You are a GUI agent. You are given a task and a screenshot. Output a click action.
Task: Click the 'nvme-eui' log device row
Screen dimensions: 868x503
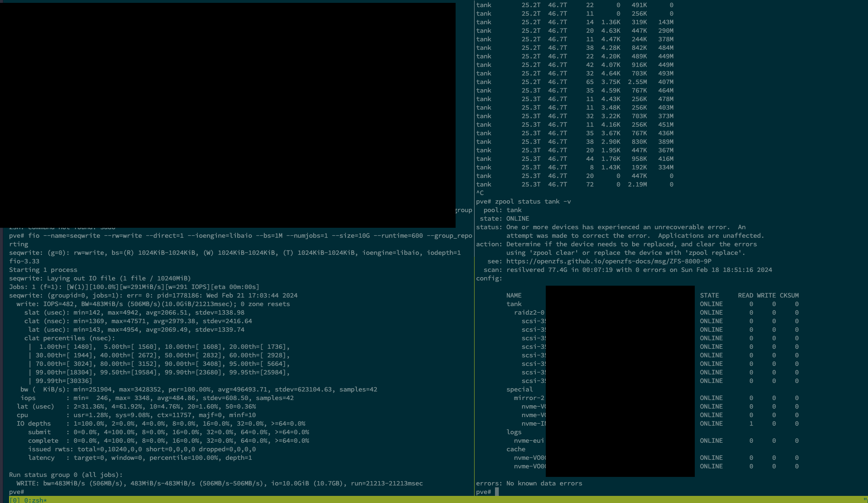coord(529,440)
